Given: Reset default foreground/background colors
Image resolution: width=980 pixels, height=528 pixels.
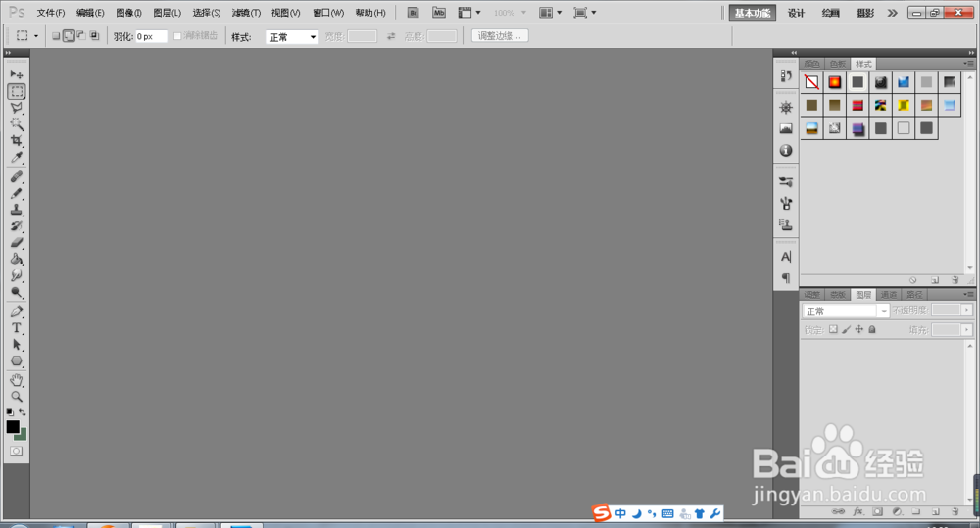Looking at the screenshot, I should click(10, 412).
